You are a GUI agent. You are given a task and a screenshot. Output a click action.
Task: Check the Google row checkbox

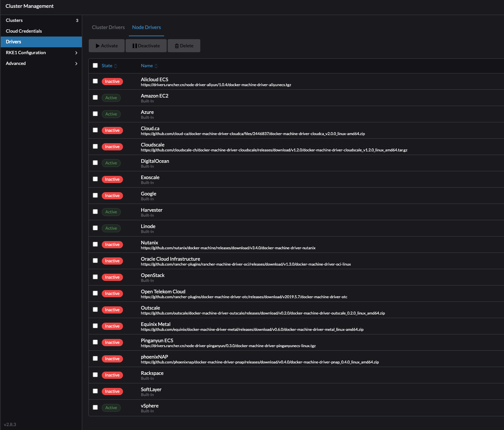pyautogui.click(x=95, y=195)
